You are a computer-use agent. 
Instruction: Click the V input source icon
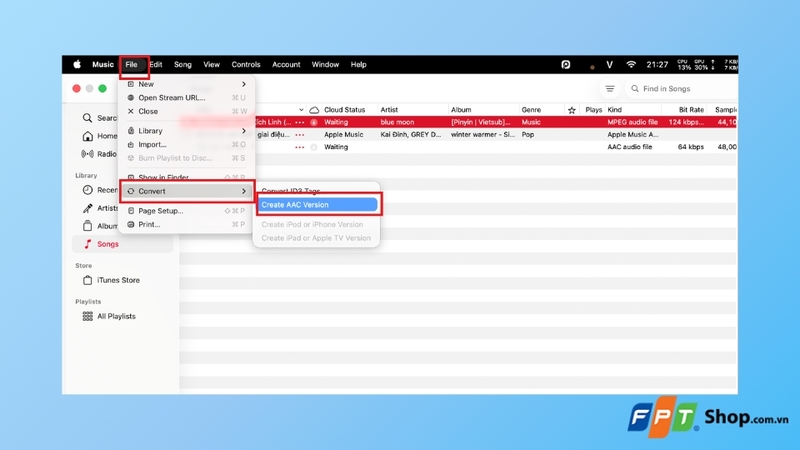click(609, 64)
